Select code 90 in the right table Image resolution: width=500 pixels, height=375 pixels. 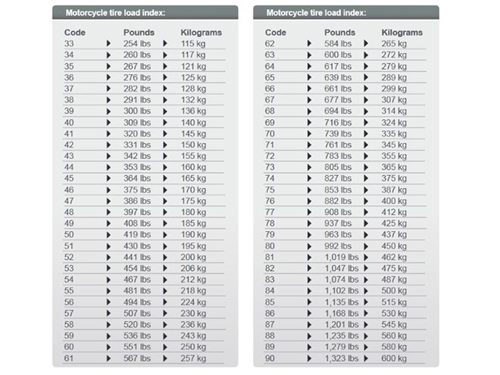(270, 358)
